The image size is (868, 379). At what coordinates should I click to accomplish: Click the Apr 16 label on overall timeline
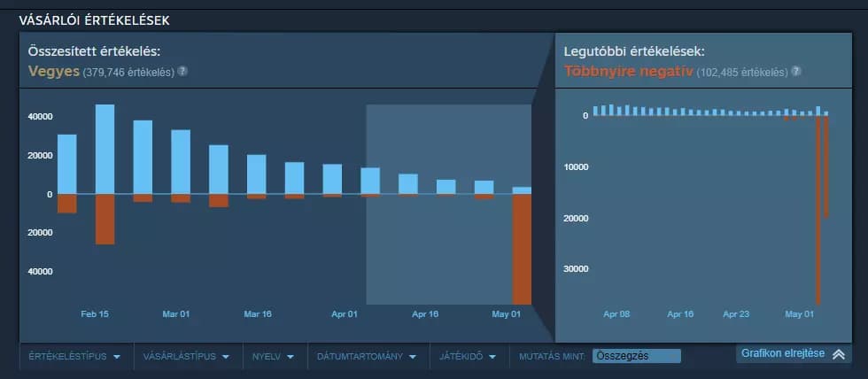click(425, 314)
